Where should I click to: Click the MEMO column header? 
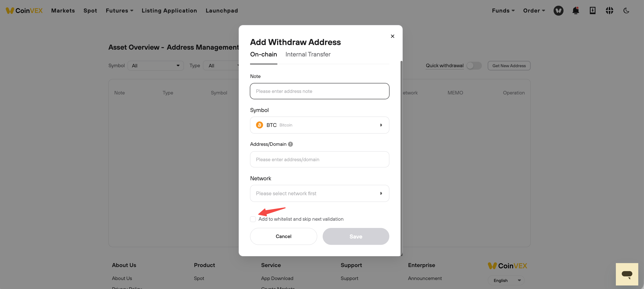coord(455,93)
